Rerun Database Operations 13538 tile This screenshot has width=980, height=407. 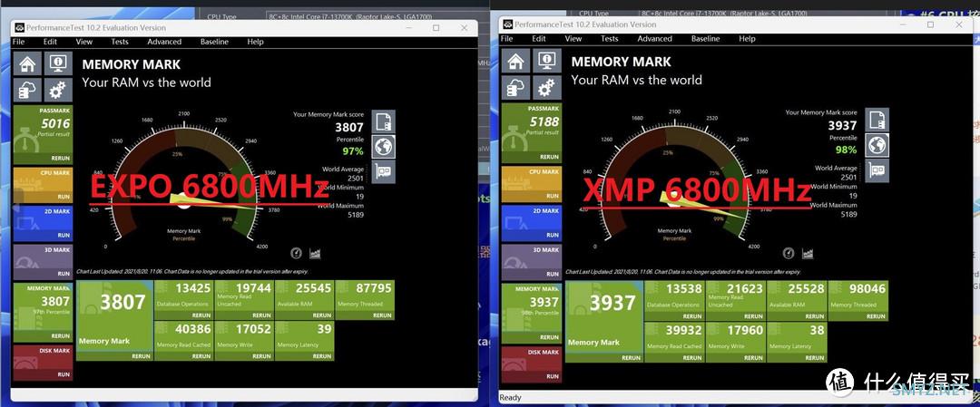point(692,316)
